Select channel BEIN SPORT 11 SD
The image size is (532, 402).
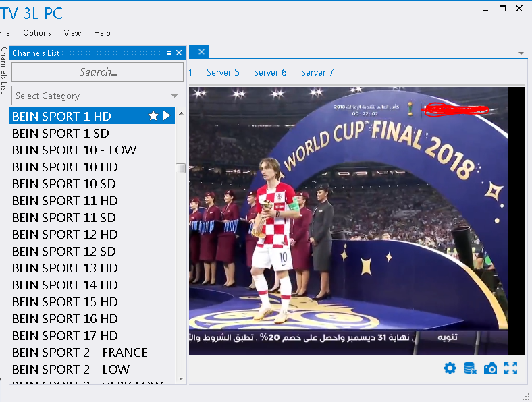point(92,218)
